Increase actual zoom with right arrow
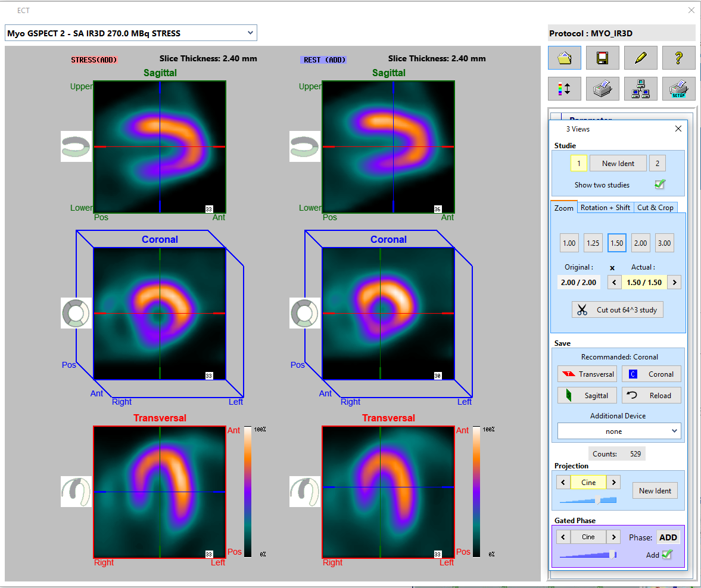The height and width of the screenshot is (588, 701). (x=674, y=282)
